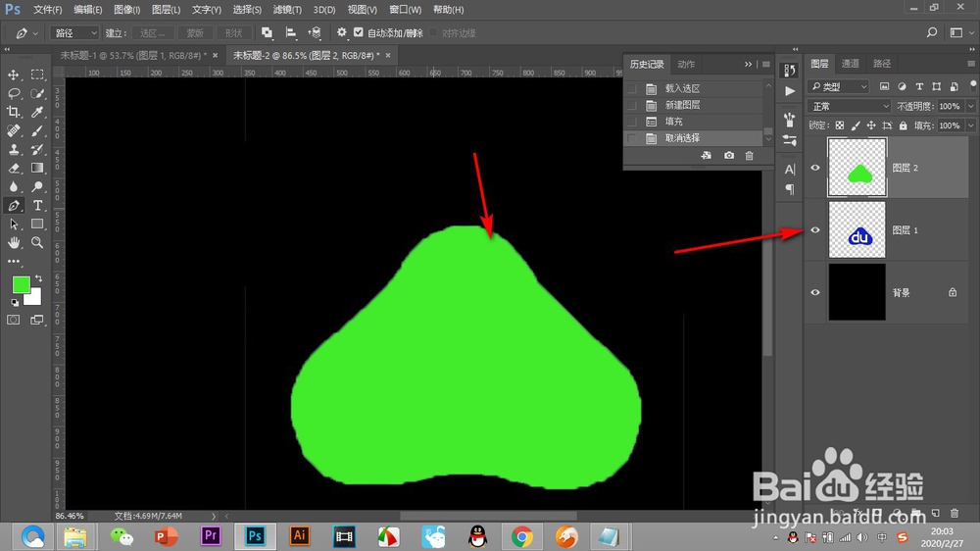The height and width of the screenshot is (551, 980).
Task: Select the Hand tool
Action: click(13, 243)
